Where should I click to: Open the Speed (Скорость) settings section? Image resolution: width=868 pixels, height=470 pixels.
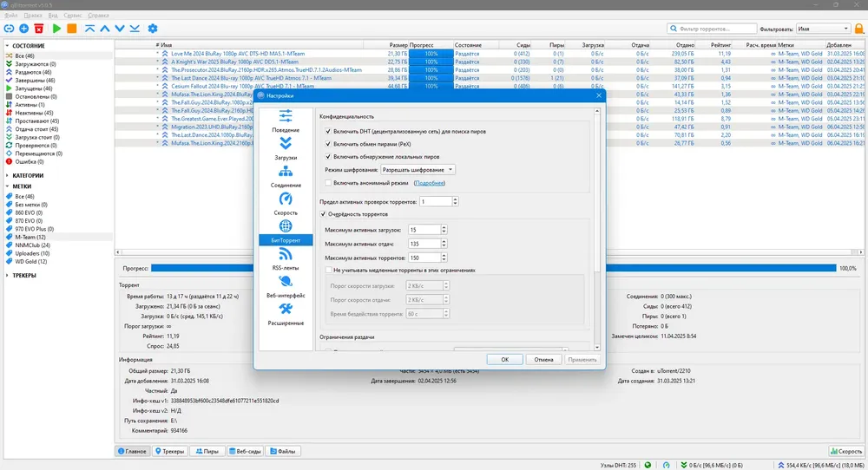pos(286,204)
